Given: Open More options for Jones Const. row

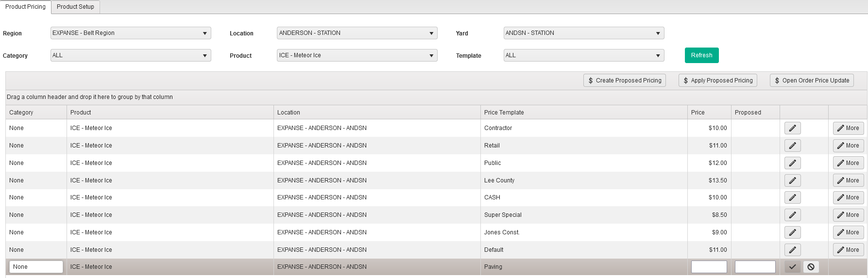Looking at the screenshot, I should pyautogui.click(x=848, y=232).
